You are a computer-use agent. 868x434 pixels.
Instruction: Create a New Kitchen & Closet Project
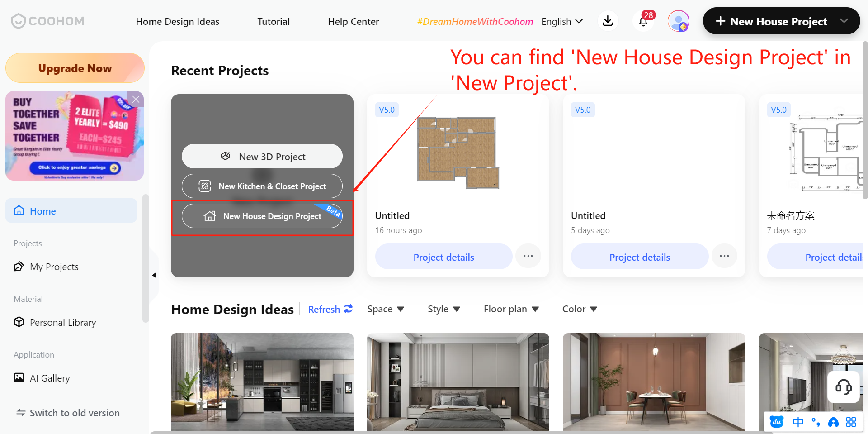[262, 186]
